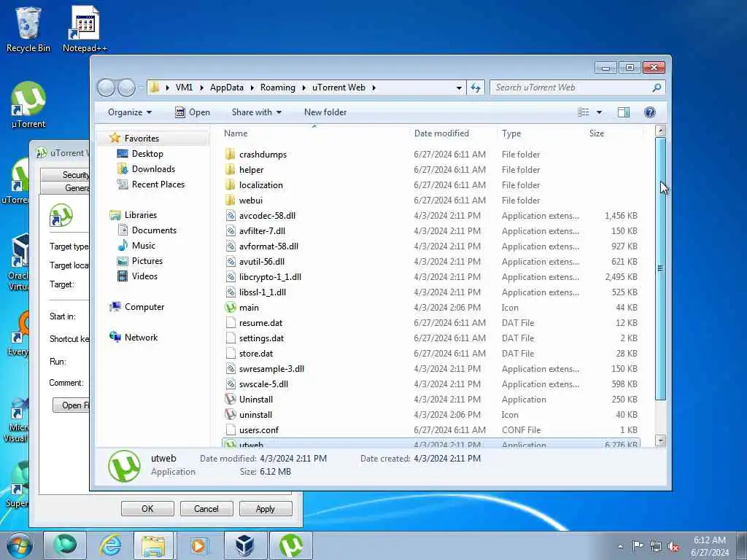This screenshot has height=560, width=747.
Task: Click the scrollbar down arrow
Action: (x=660, y=440)
